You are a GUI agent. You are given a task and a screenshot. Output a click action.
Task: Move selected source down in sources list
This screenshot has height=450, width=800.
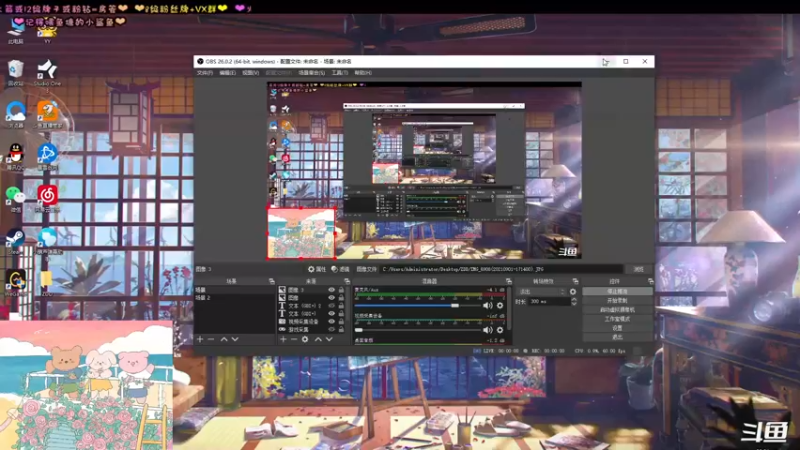point(329,339)
